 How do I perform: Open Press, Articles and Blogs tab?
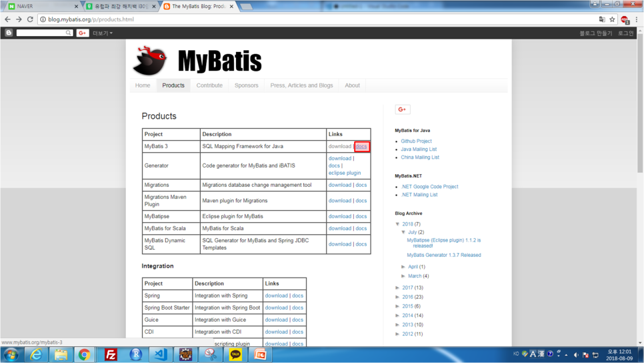click(301, 85)
